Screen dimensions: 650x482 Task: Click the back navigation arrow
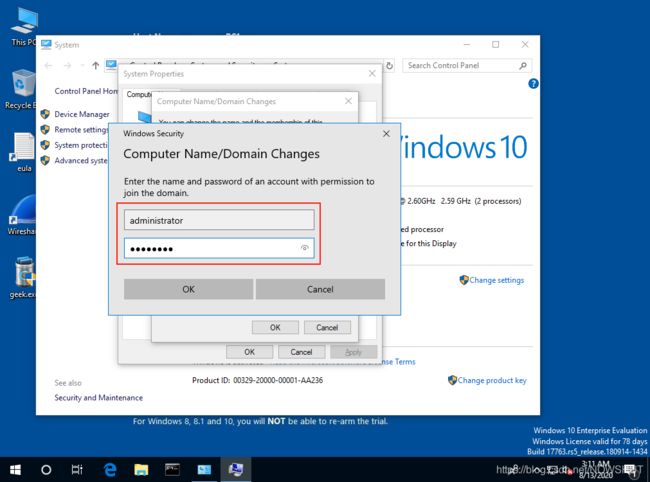[x=49, y=65]
